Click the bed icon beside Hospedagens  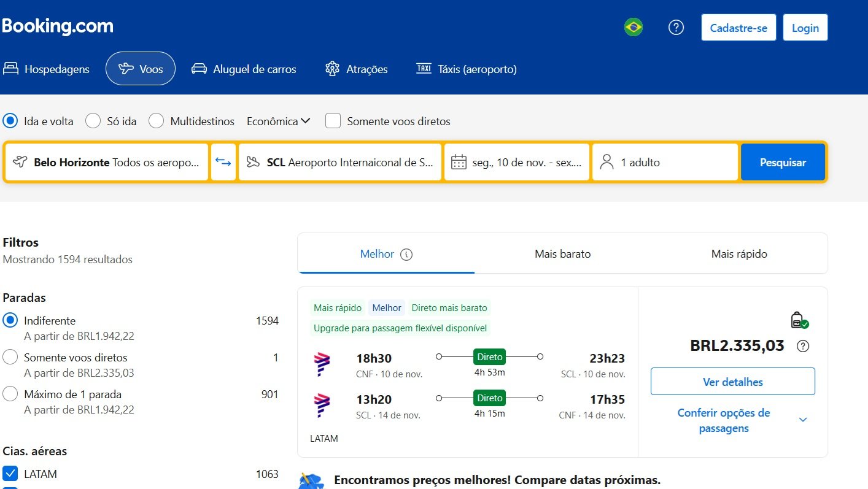[10, 69]
